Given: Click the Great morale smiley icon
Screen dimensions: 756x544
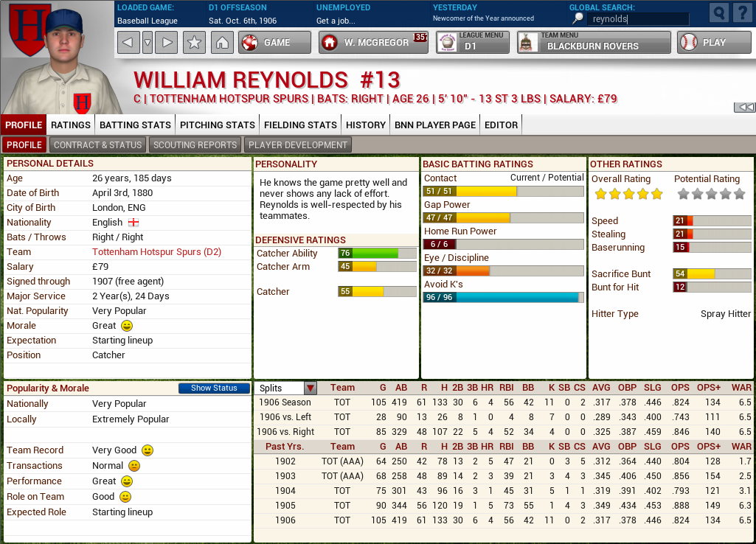Looking at the screenshot, I should (x=125, y=325).
